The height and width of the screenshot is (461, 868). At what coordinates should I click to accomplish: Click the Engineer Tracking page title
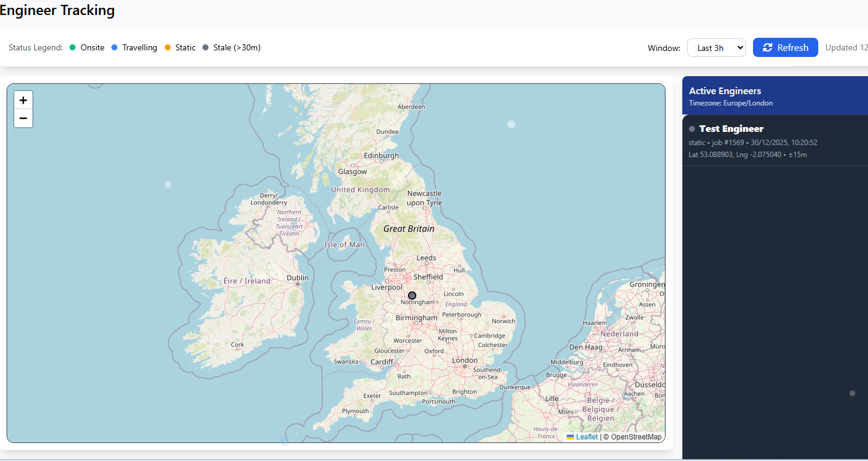58,10
